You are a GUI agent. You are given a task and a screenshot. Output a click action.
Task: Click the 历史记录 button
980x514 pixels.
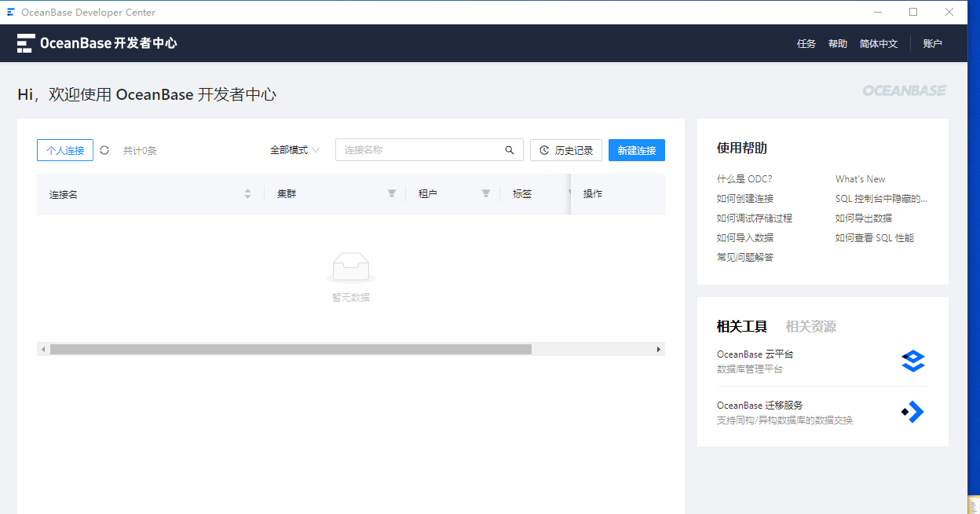(x=566, y=150)
